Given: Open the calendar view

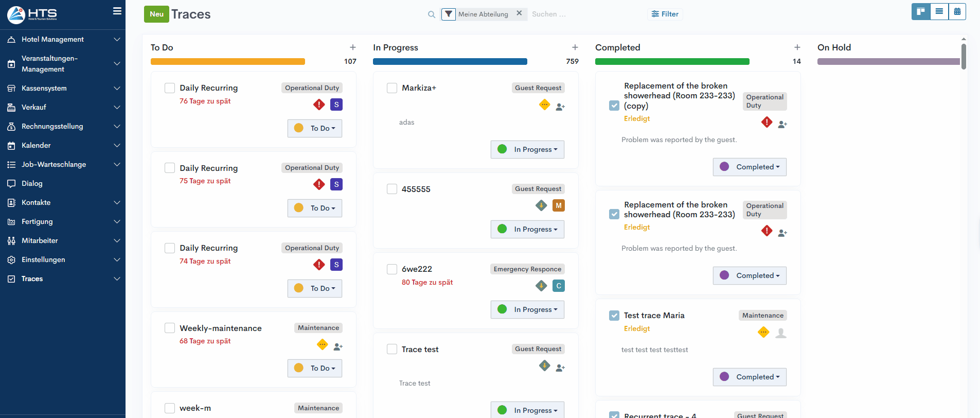Looking at the screenshot, I should 957,12.
